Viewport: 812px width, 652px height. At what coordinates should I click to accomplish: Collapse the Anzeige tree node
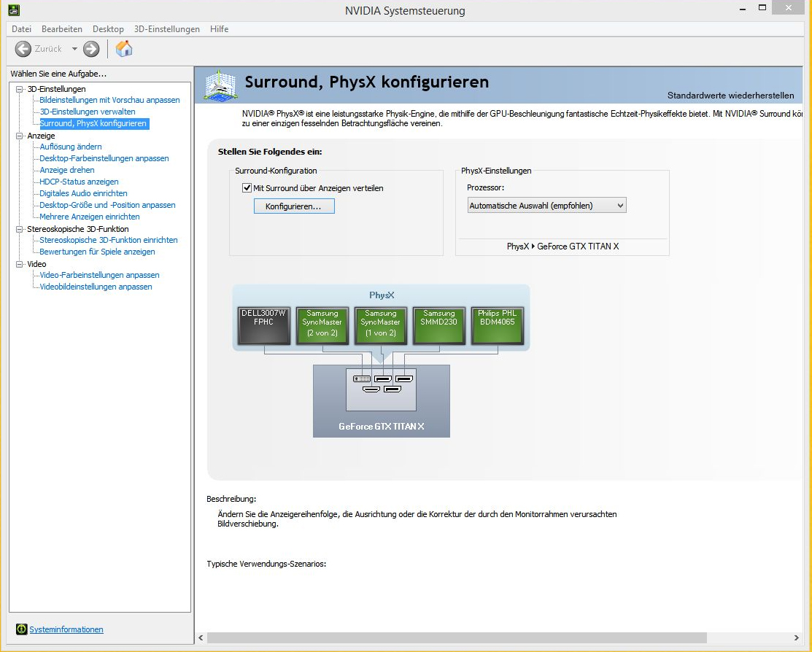[x=20, y=136]
